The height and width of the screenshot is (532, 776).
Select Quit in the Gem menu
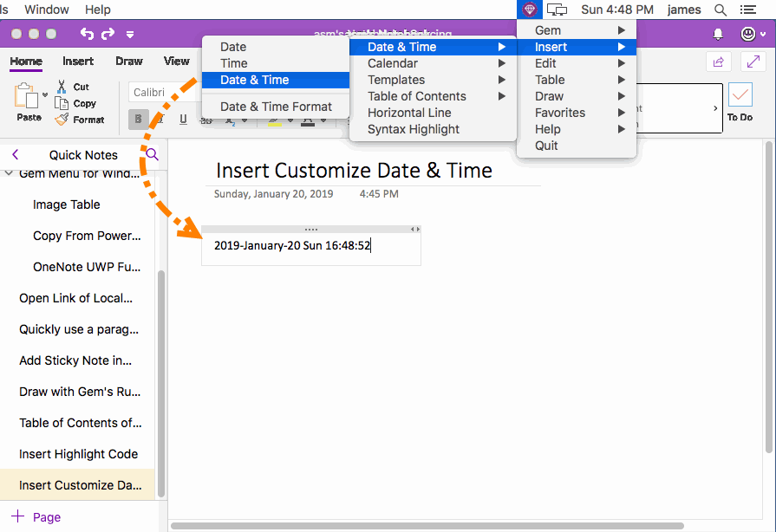point(577,146)
